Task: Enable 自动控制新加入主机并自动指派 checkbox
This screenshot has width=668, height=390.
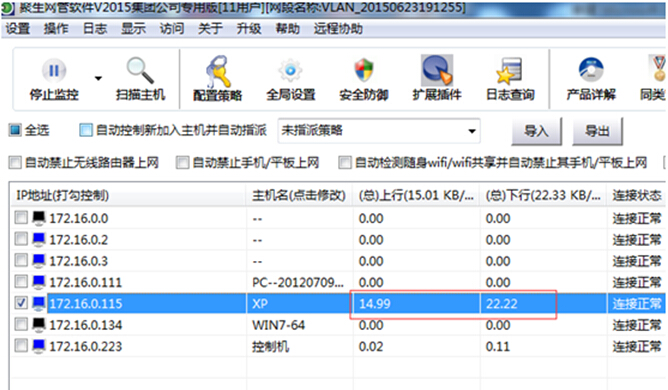Action: click(x=86, y=130)
